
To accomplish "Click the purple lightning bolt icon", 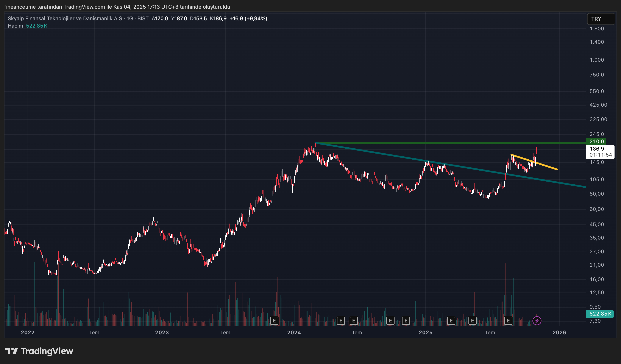I will click(537, 321).
